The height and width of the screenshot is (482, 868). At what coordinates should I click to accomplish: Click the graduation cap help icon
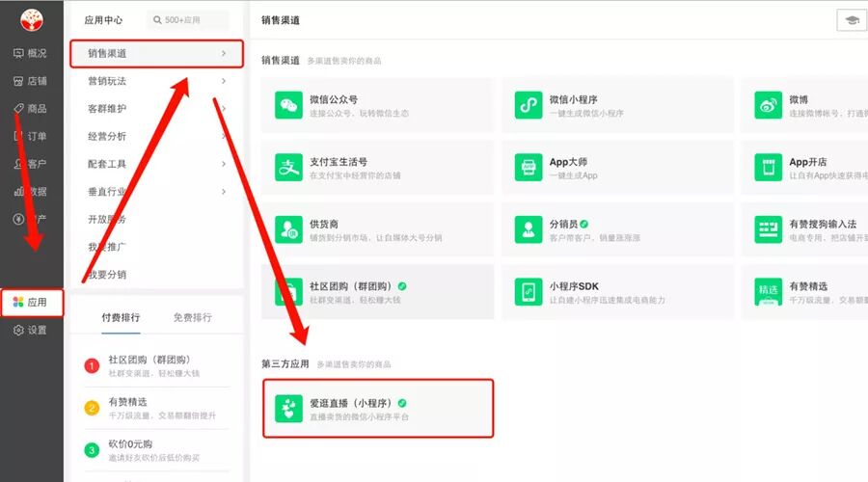pos(852,20)
